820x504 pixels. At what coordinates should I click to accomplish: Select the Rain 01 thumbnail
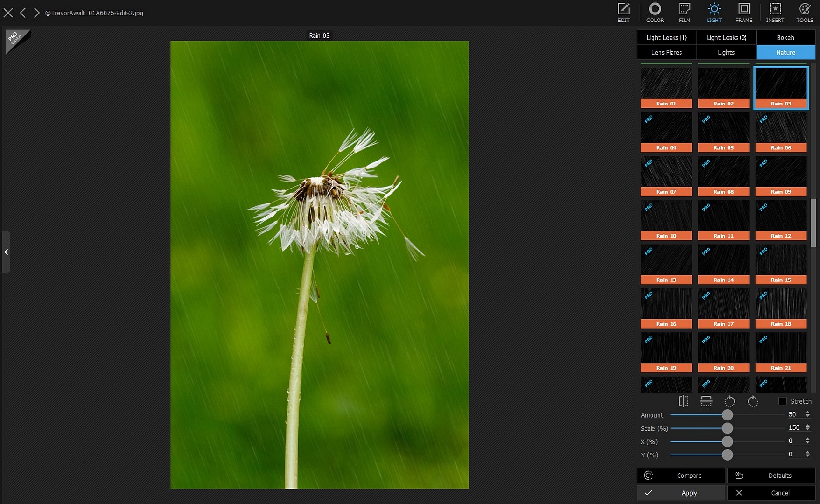pos(666,88)
